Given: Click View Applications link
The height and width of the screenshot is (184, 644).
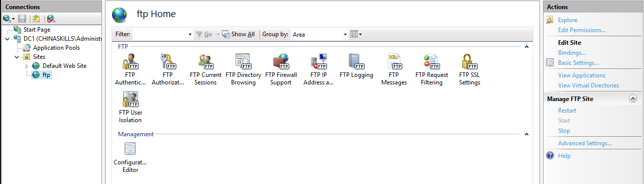Looking at the screenshot, I should tap(582, 75).
